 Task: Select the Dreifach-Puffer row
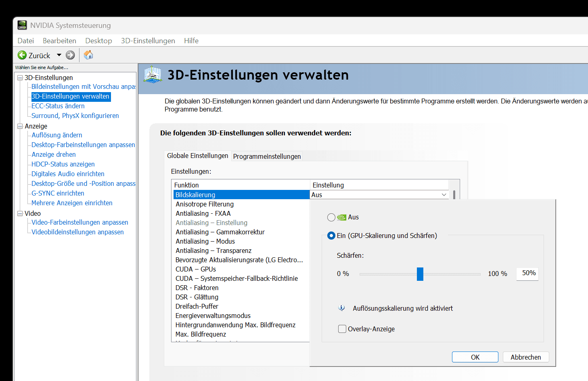tap(241, 306)
